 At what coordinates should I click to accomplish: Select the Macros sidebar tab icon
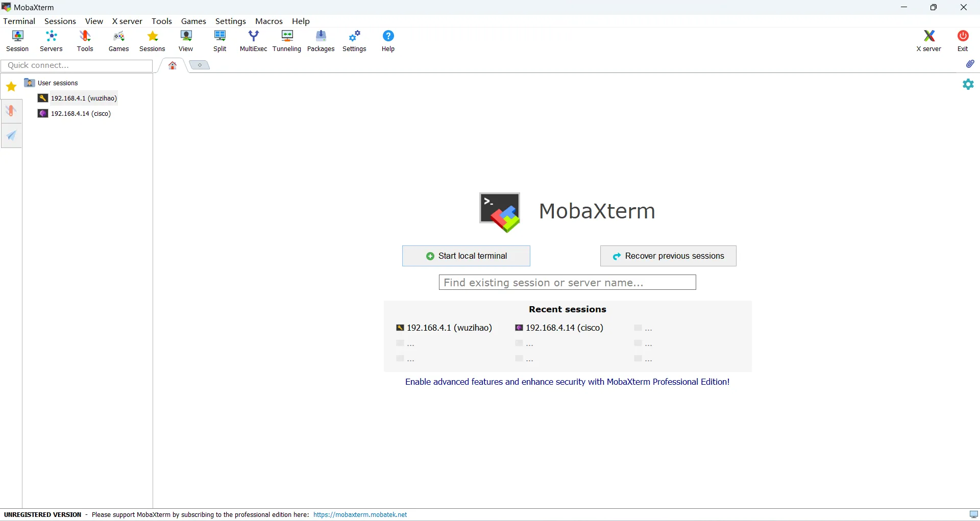coord(11,135)
